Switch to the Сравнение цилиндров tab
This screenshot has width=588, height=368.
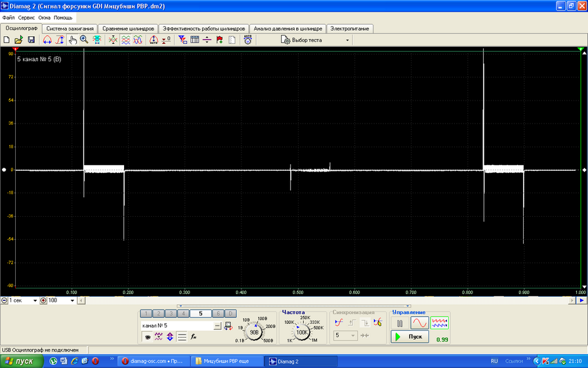point(128,28)
